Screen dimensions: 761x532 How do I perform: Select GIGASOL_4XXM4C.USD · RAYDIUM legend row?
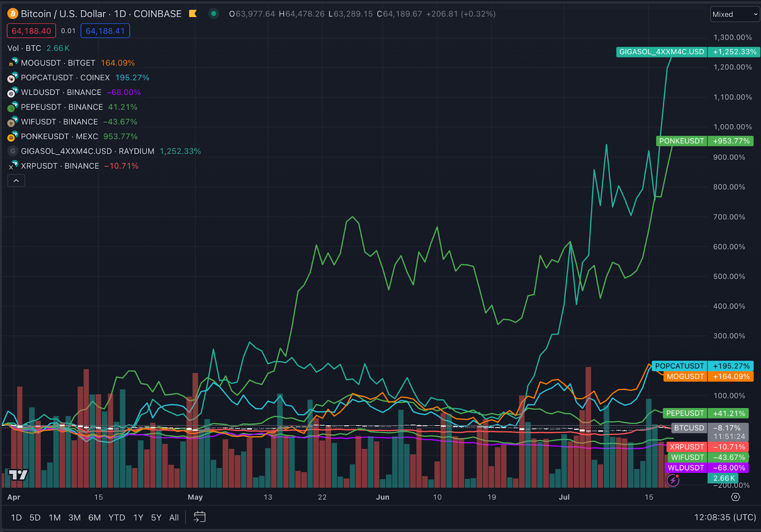(105, 151)
